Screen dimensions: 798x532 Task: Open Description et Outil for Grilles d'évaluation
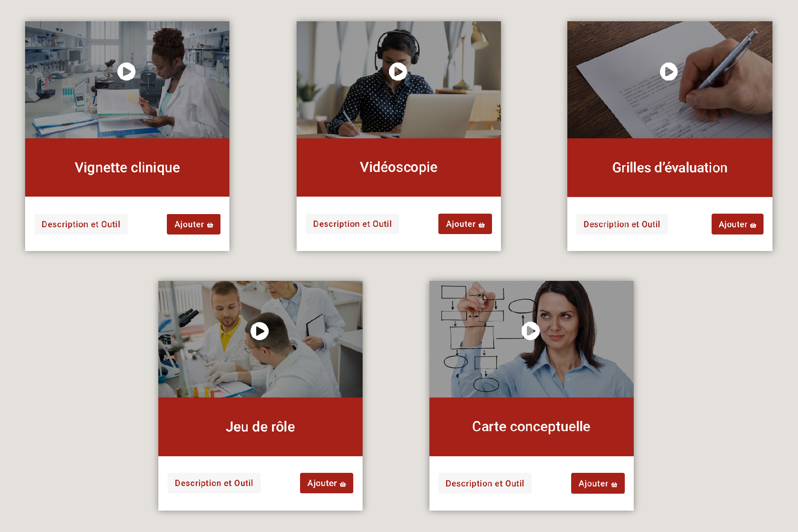pyautogui.click(x=622, y=224)
